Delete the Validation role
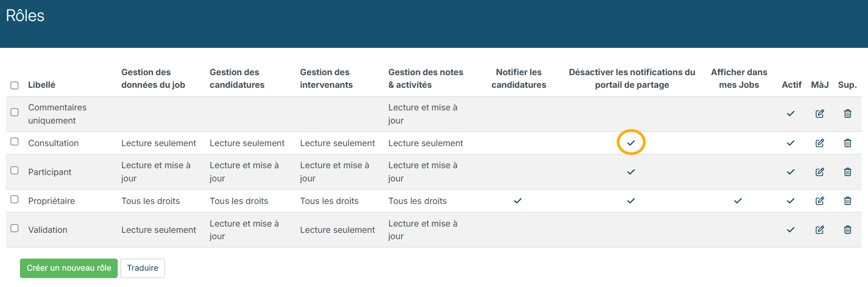This screenshot has height=287, width=868. click(848, 230)
